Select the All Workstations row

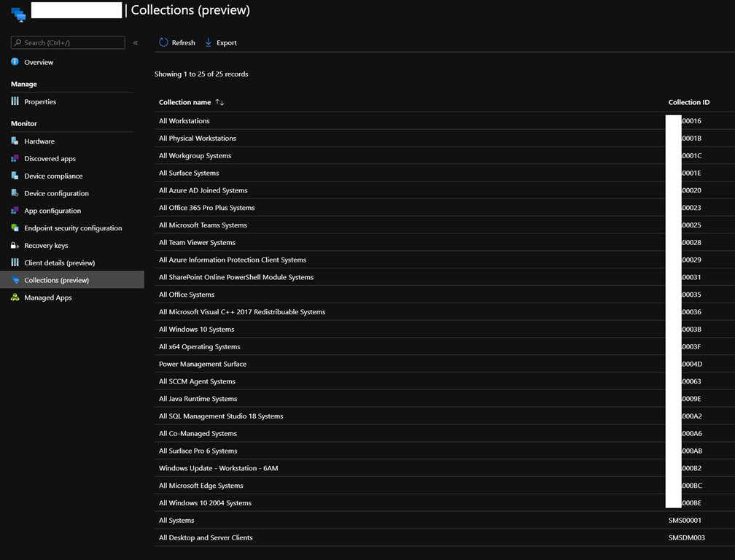[184, 121]
